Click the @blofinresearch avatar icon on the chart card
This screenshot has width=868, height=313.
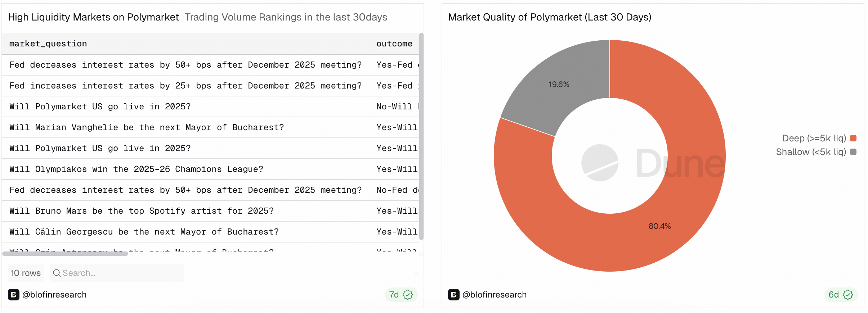click(x=455, y=295)
